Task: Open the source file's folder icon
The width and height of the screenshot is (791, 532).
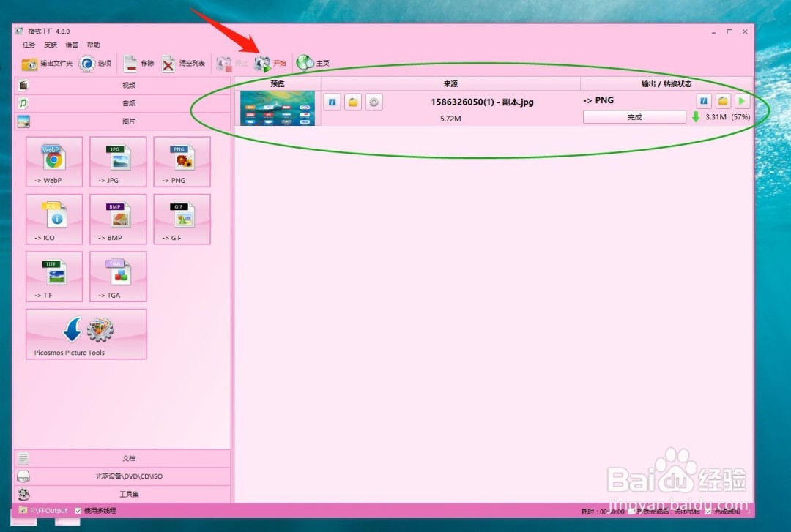Action: (x=353, y=102)
